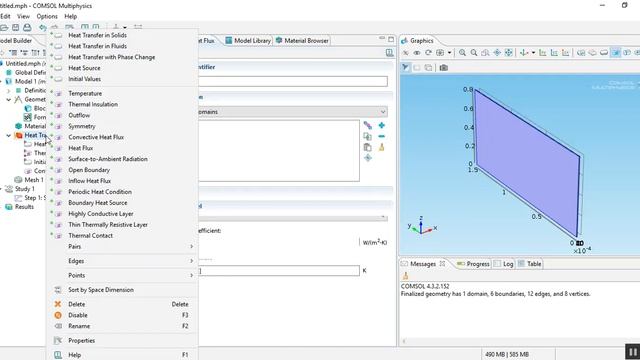Choose Inflow Heat Flux
Viewport: 640px width, 360px height.
click(89, 181)
